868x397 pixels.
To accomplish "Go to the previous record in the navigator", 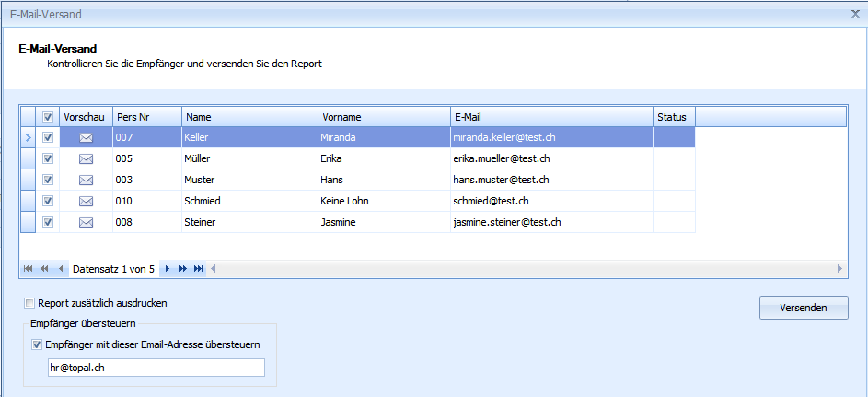I will click(60, 269).
